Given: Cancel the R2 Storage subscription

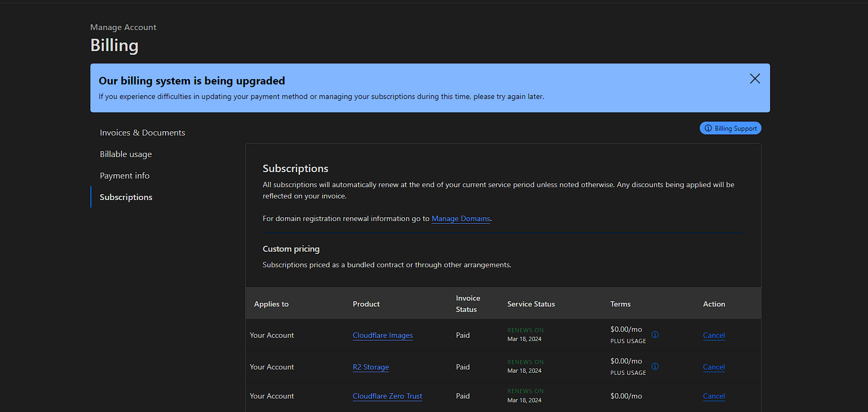Looking at the screenshot, I should pyautogui.click(x=714, y=367).
